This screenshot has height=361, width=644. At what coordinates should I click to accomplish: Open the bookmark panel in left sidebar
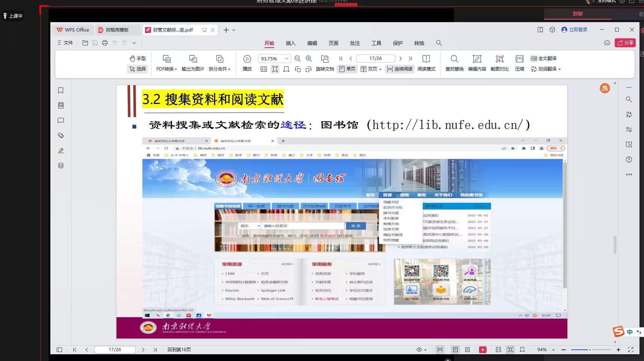(61, 90)
